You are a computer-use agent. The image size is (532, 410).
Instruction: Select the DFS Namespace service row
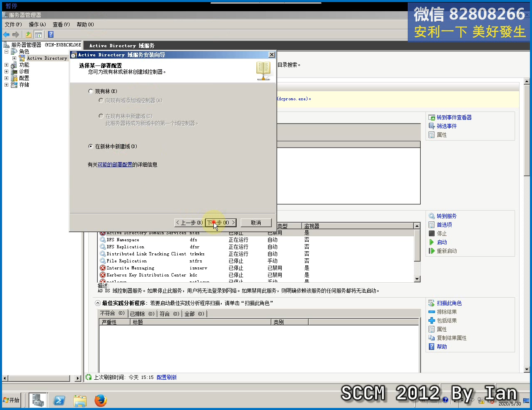point(256,240)
